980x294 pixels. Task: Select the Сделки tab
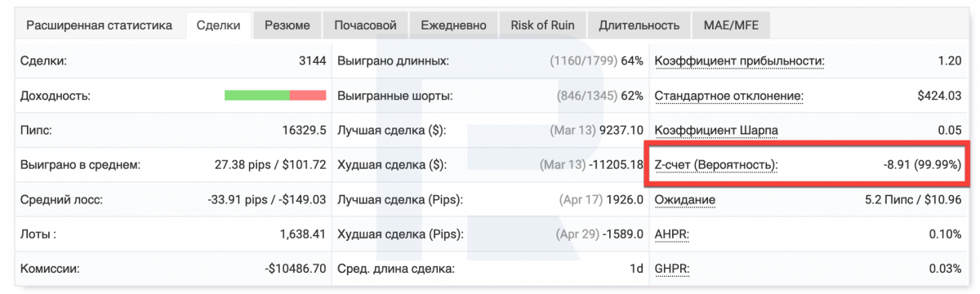219,24
